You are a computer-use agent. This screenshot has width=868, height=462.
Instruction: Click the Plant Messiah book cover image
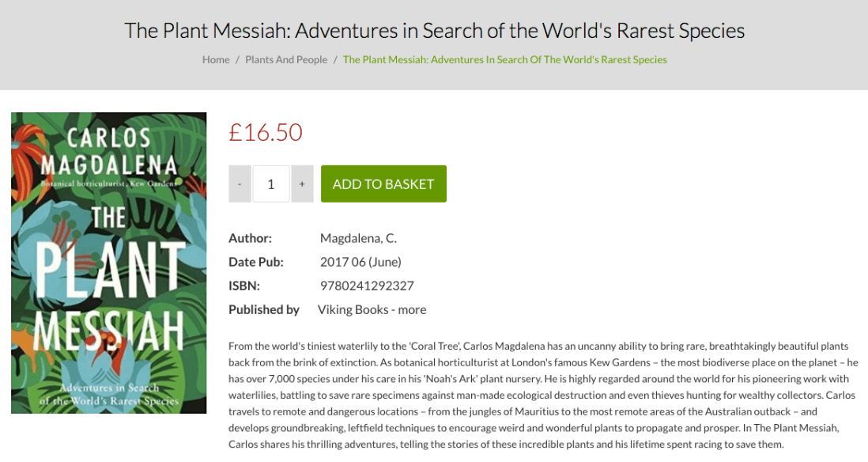tap(109, 263)
